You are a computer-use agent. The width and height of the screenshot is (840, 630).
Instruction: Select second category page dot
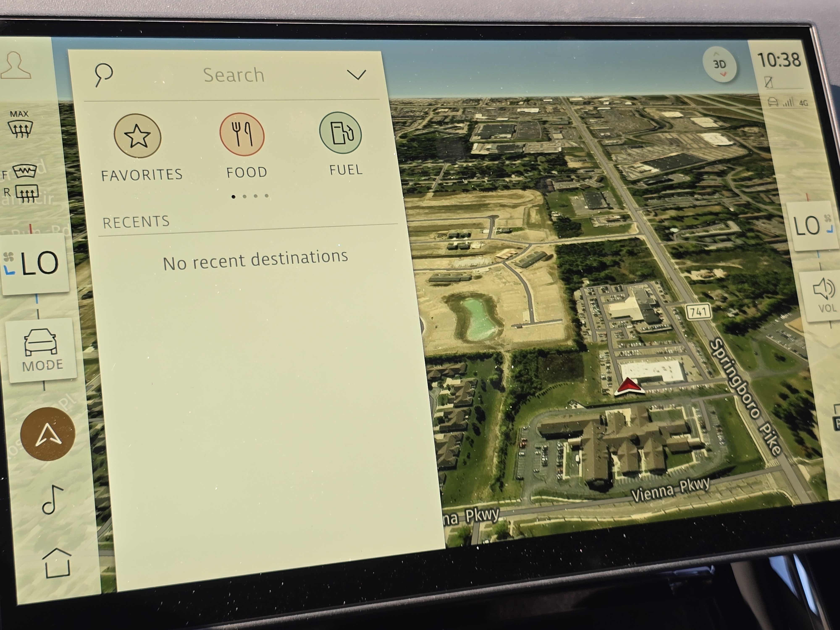click(x=245, y=196)
